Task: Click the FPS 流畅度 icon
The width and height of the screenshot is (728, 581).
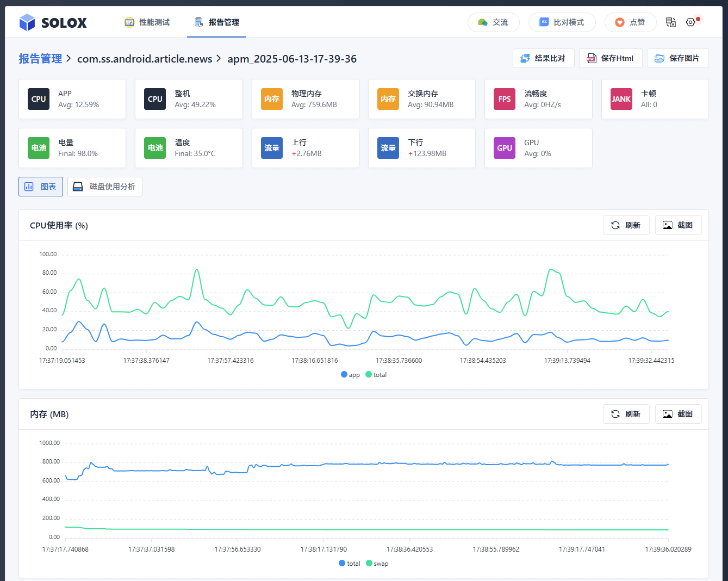Action: (505, 99)
